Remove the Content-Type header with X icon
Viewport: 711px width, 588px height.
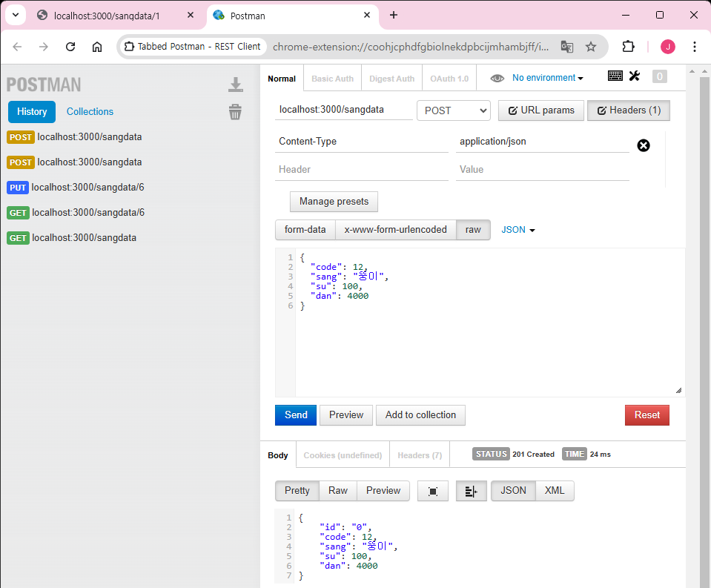pos(644,145)
